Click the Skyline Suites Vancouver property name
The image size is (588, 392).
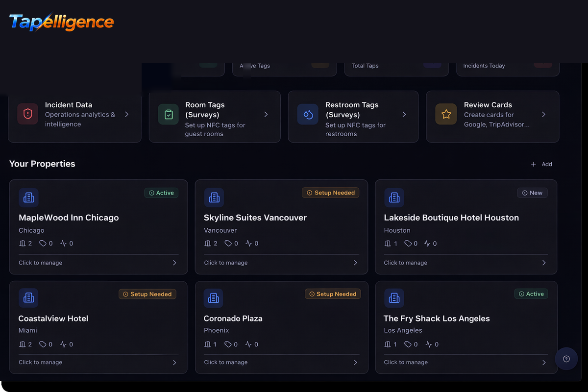point(255,218)
